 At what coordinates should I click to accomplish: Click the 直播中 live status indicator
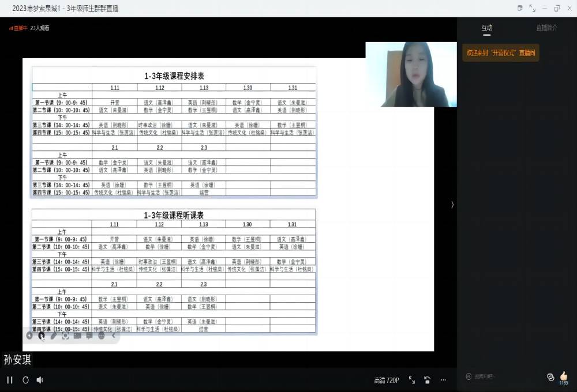tap(18, 28)
